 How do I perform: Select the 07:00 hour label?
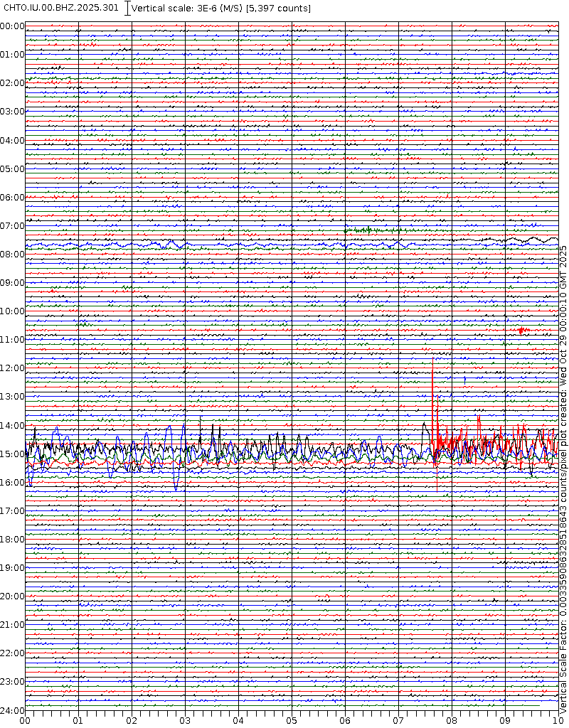(x=13, y=226)
